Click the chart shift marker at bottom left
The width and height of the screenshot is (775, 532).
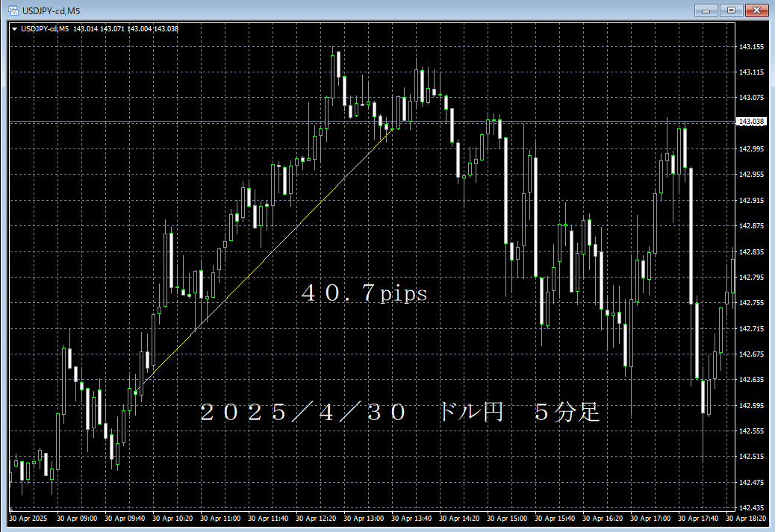11,508
